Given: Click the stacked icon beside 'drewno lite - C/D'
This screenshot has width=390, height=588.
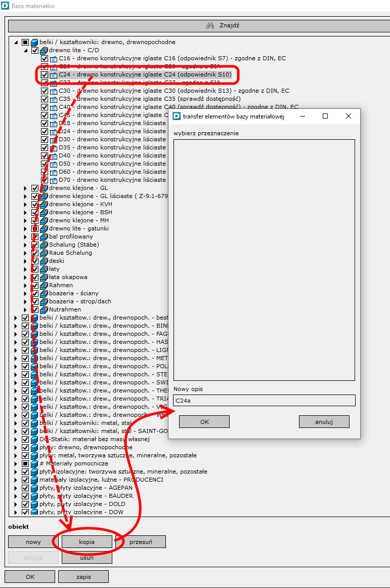Looking at the screenshot, I should coord(44,51).
